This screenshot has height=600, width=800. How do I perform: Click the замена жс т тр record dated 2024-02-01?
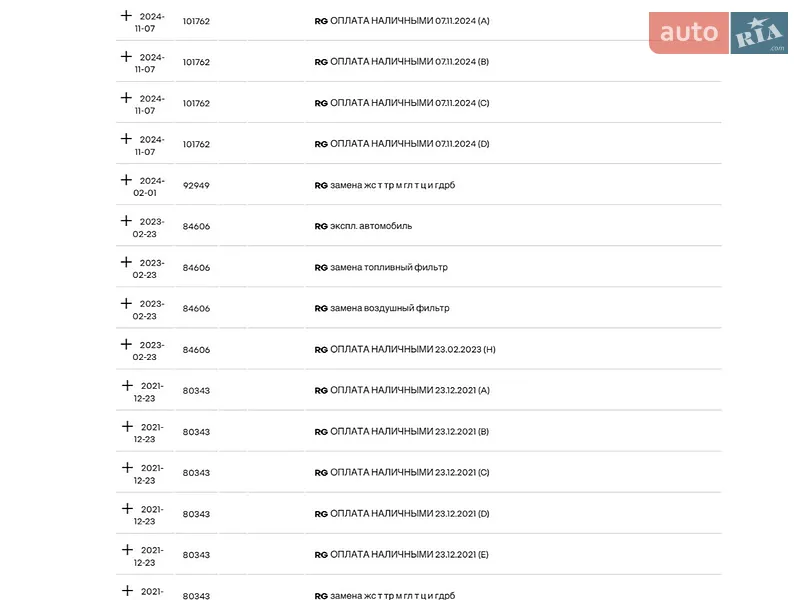392,185
